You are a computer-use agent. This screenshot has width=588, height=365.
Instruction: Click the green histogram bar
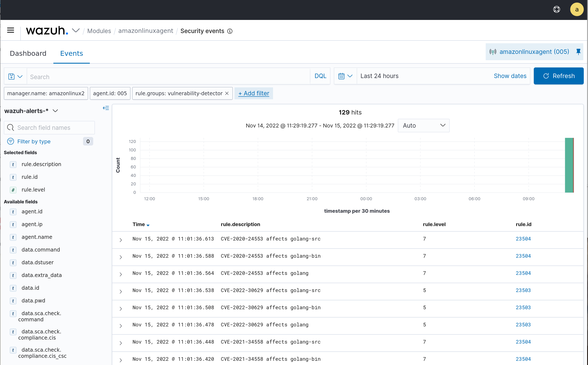point(569,165)
